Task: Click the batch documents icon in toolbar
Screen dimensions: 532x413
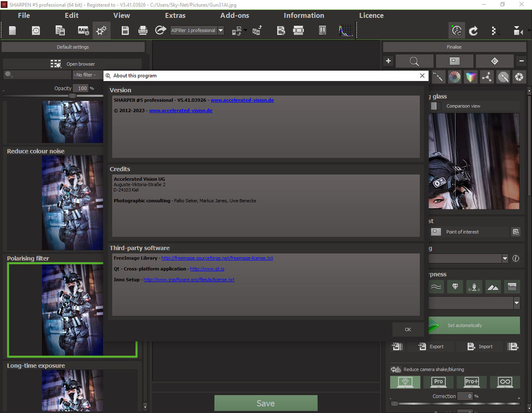Action: (60, 30)
